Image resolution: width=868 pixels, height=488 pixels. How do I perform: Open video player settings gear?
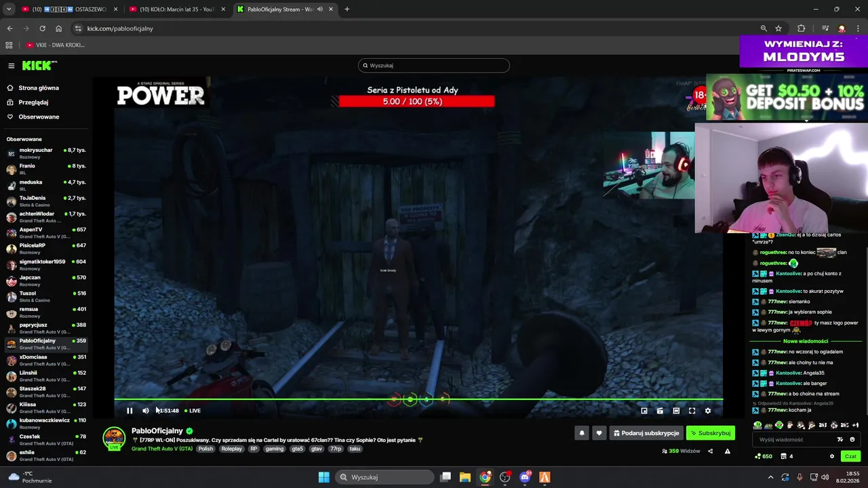708,411
